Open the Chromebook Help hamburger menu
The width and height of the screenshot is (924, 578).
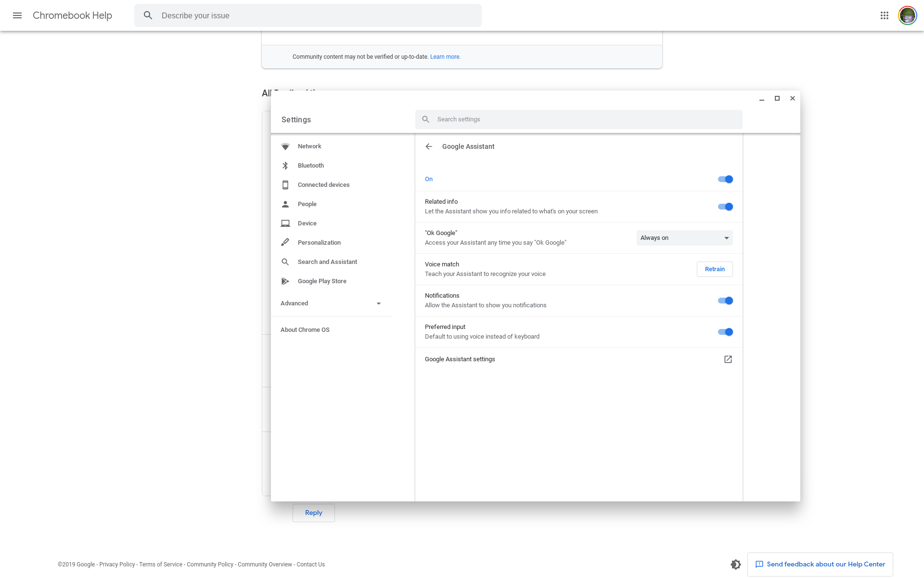coord(17,15)
